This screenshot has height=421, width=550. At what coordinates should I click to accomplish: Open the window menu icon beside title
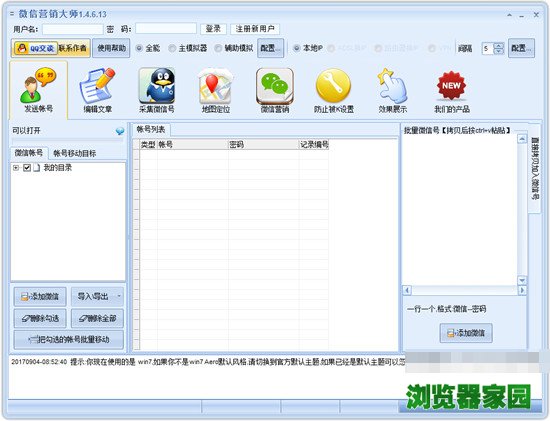click(x=12, y=14)
